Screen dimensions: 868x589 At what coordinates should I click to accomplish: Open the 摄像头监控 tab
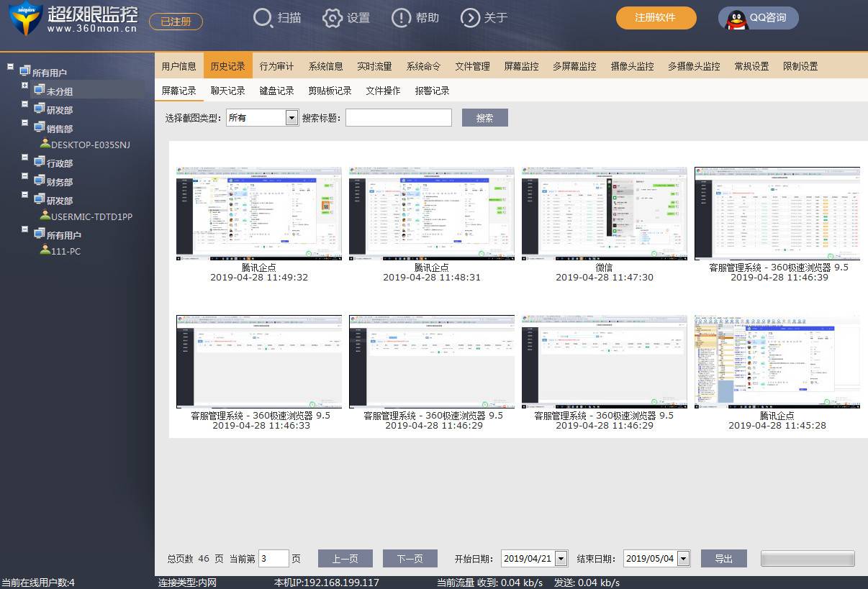[x=633, y=66]
